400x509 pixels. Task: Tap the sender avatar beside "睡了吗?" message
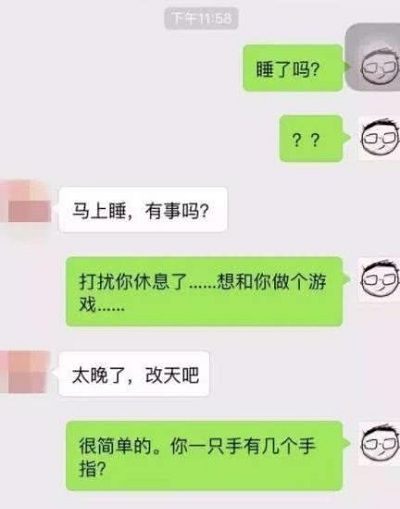click(373, 57)
